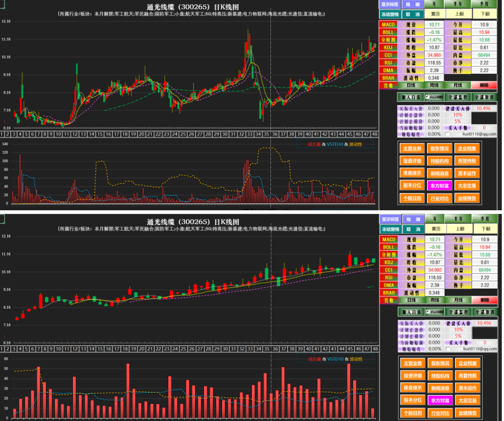Select period marker 48 under the upper K-line chart

[374, 134]
